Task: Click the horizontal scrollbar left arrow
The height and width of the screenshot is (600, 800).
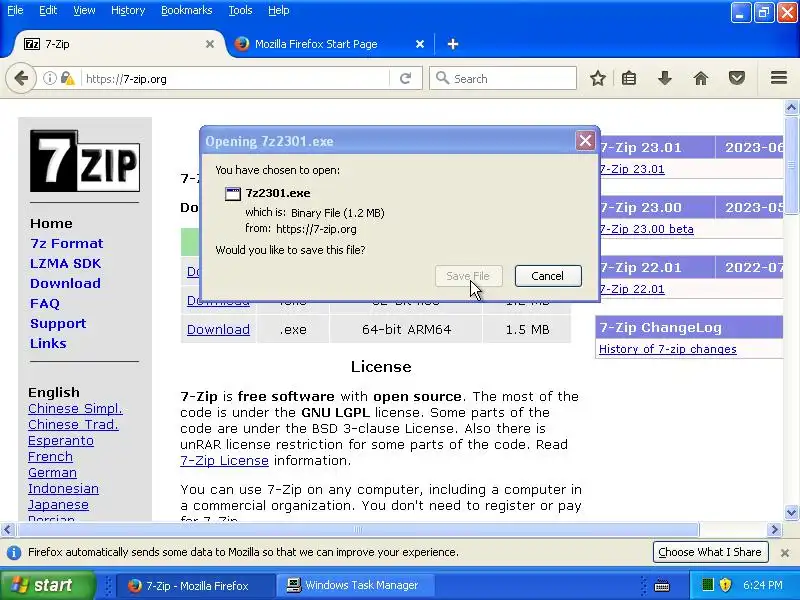Action: [8, 530]
